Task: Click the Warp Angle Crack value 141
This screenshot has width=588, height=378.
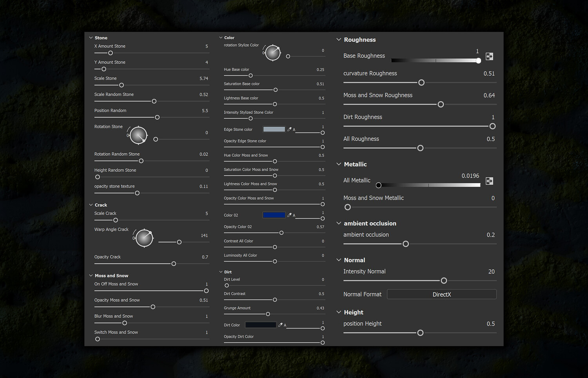Action: (204, 236)
